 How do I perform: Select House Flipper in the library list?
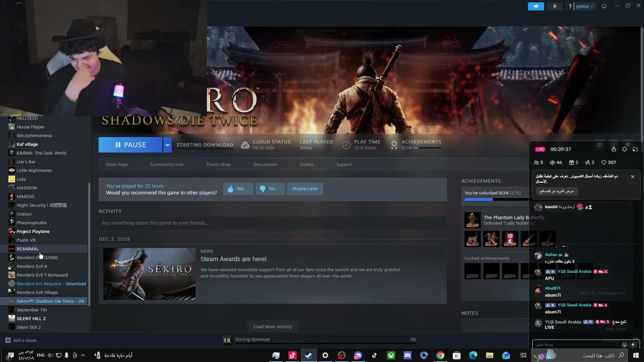(31, 127)
